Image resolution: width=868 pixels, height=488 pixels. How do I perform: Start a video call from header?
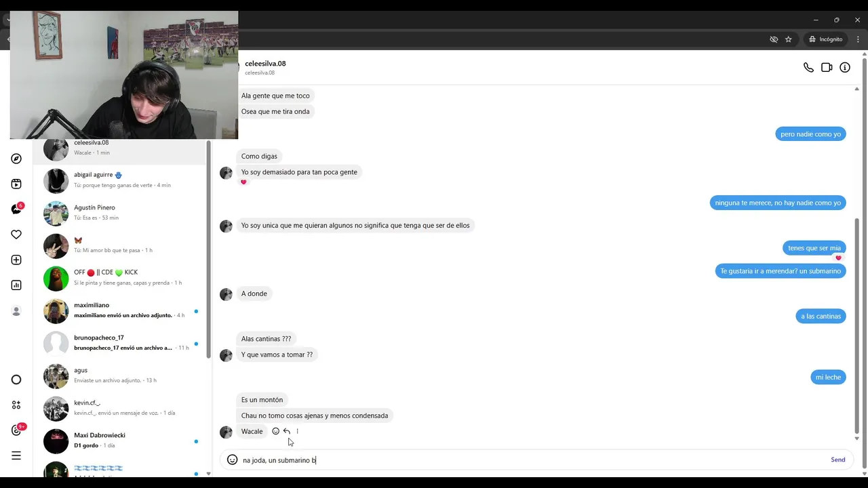pos(827,68)
